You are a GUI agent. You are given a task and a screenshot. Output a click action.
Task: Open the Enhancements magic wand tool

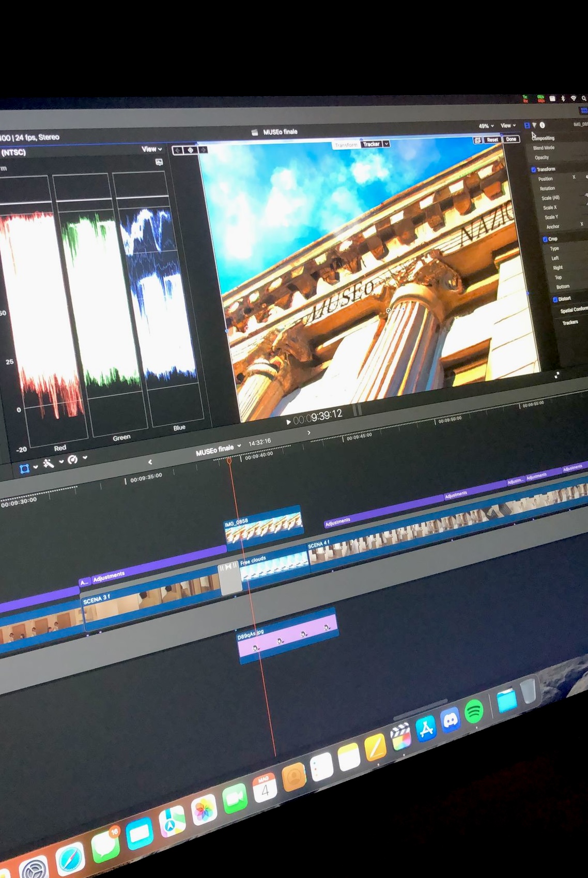[x=49, y=464]
